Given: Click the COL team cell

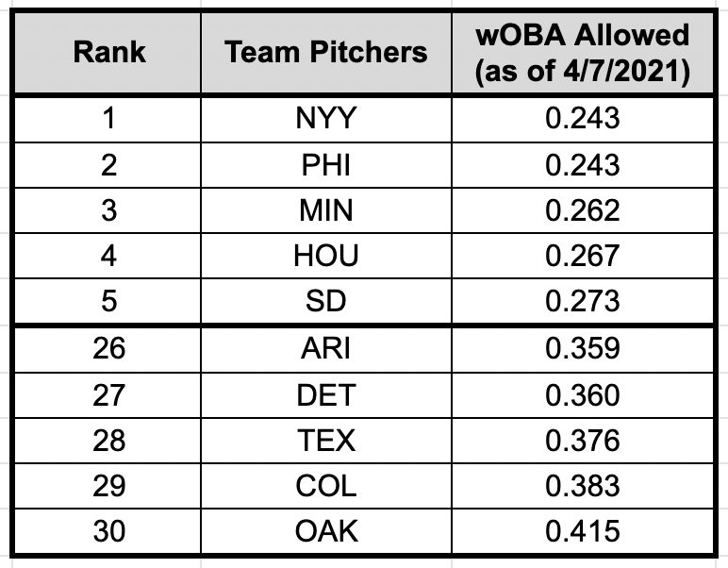Looking at the screenshot, I should coord(326,485).
